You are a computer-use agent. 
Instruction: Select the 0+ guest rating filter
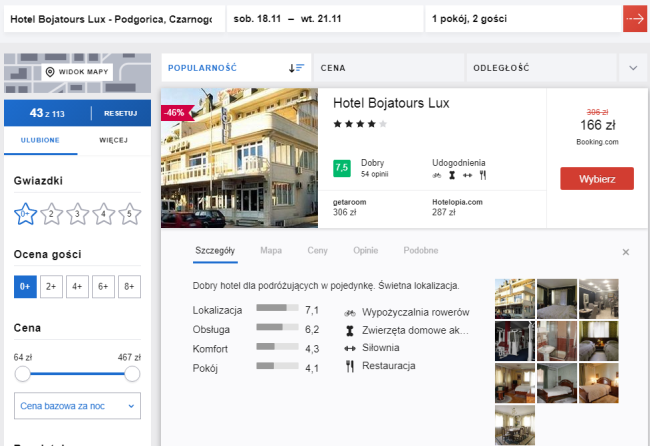[25, 287]
